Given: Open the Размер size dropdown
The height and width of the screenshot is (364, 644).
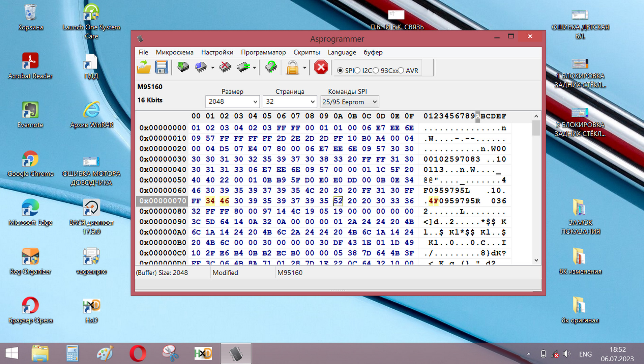Looking at the screenshot, I should pyautogui.click(x=255, y=102).
